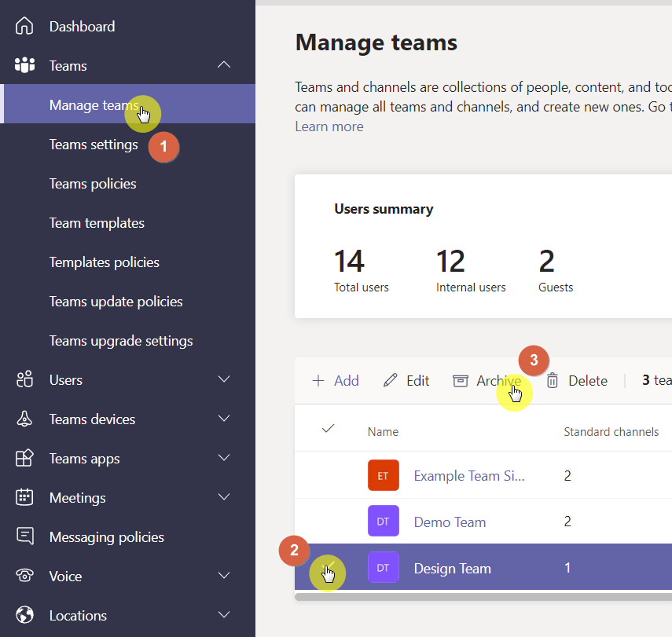Open Teams update policies
Screen dimensions: 672x637
tap(116, 302)
